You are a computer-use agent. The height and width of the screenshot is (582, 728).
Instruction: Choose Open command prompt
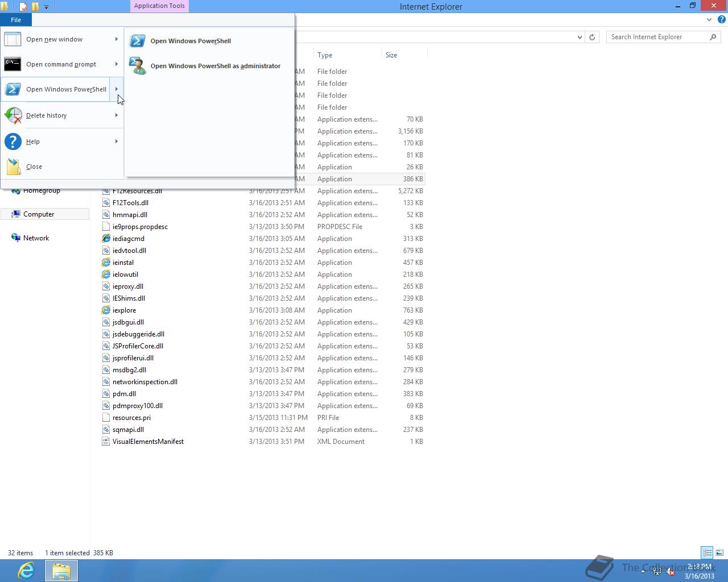coord(61,64)
